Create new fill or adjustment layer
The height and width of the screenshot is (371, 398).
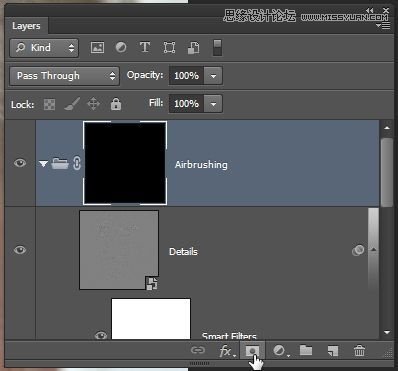pos(281,351)
